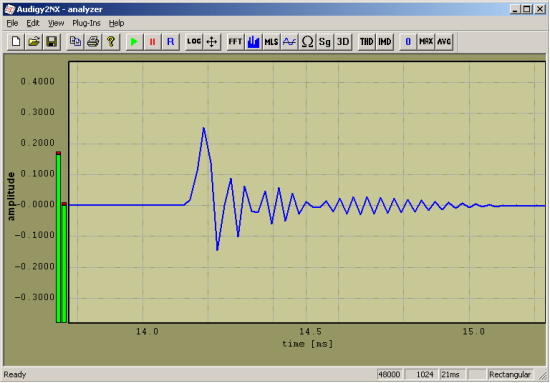Toggle the IMD distortion readout
This screenshot has width=550, height=383.
[x=385, y=42]
